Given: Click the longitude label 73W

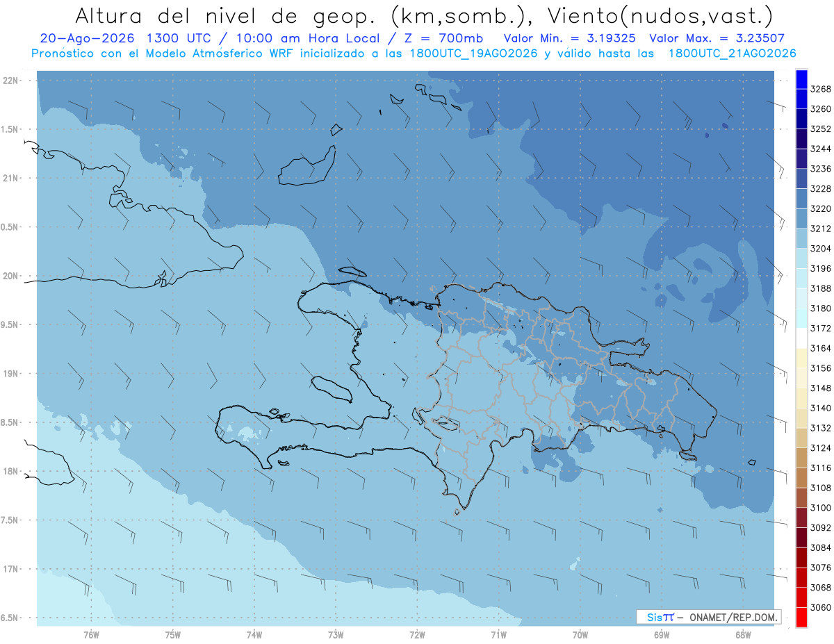Looking at the screenshot, I should [336, 635].
